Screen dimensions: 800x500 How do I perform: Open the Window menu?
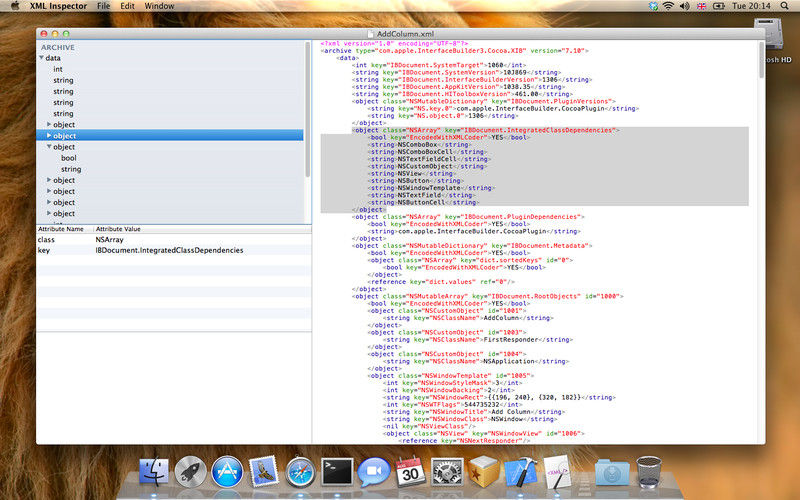click(x=159, y=6)
